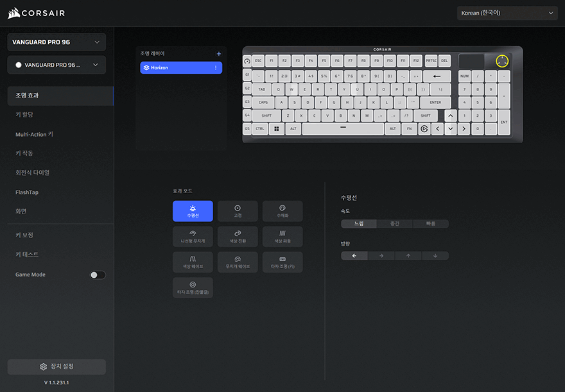Select the 나선형 무지개 spiral rainbow effect

coord(193,237)
